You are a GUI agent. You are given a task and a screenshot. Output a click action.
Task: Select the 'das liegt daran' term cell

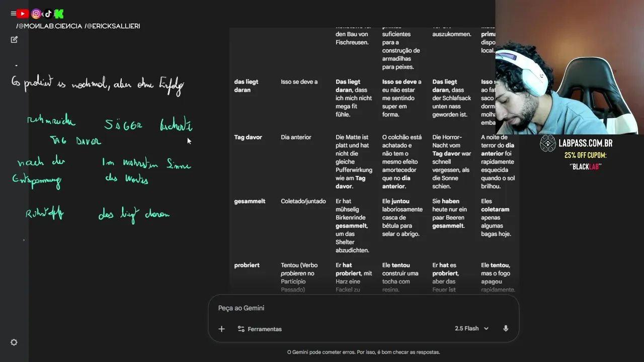tap(247, 85)
